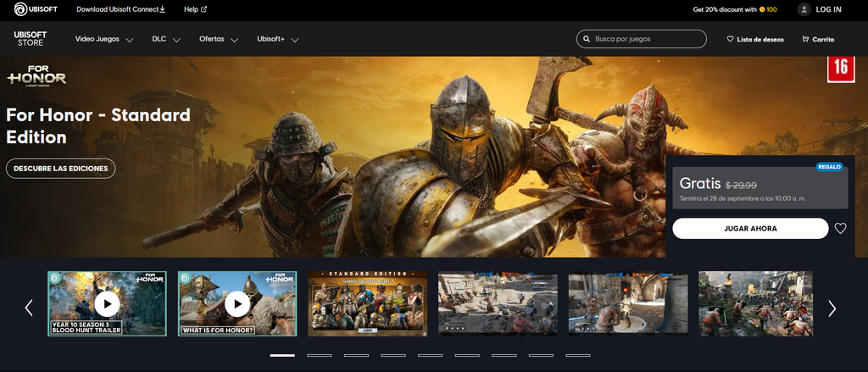Click the offer end date text

(742, 198)
